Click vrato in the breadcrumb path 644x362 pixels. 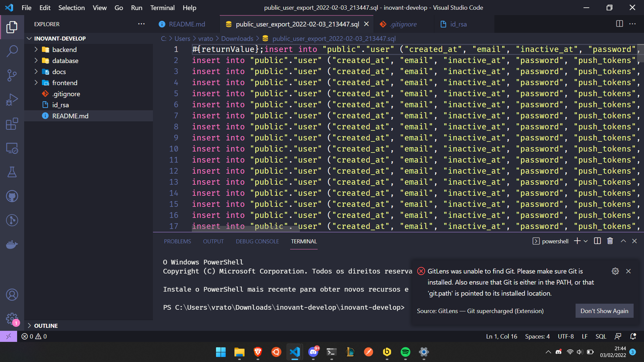pyautogui.click(x=206, y=38)
